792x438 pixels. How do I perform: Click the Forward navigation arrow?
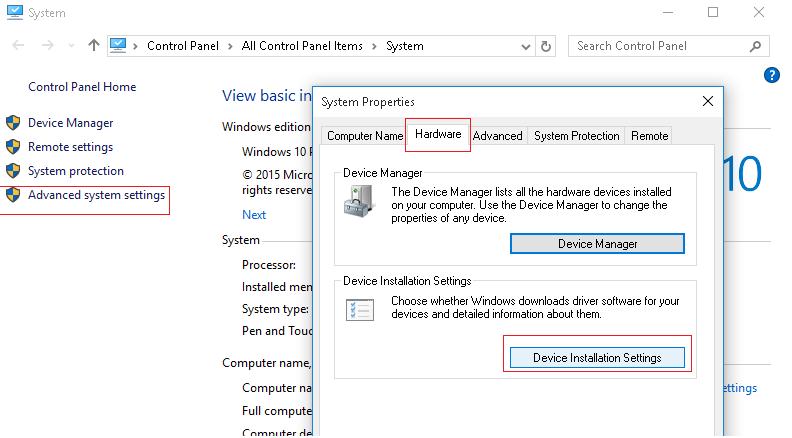coord(47,46)
